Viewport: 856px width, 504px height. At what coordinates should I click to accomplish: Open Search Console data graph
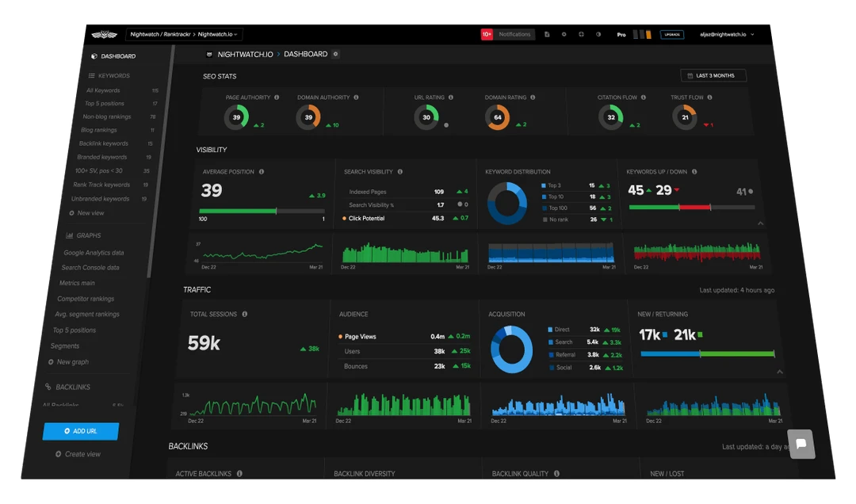pyautogui.click(x=90, y=268)
